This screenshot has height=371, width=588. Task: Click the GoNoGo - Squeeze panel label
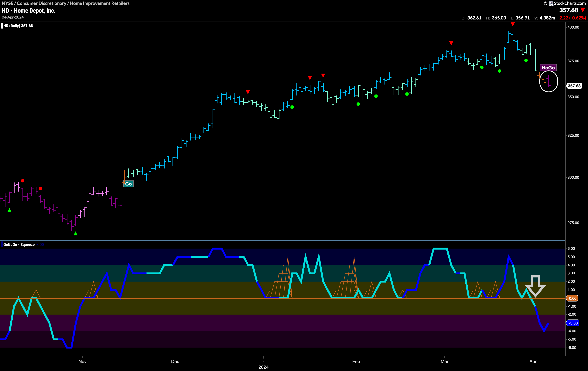19,245
